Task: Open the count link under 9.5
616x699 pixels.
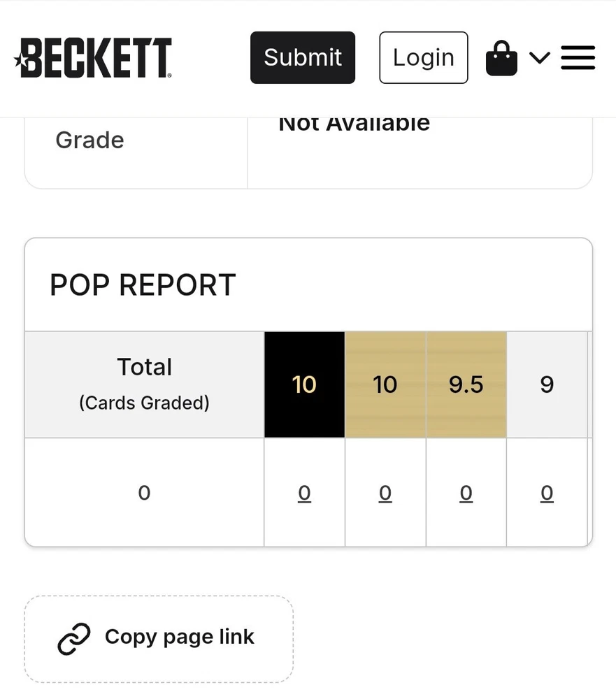Action: (466, 493)
